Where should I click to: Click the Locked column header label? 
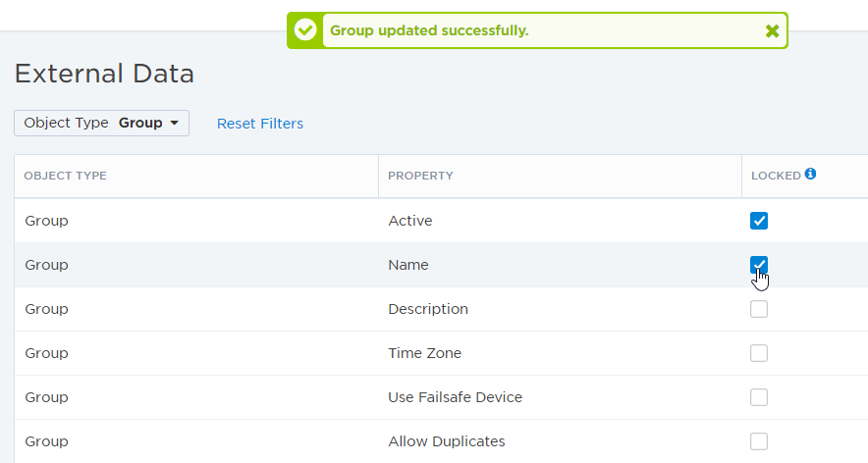776,176
